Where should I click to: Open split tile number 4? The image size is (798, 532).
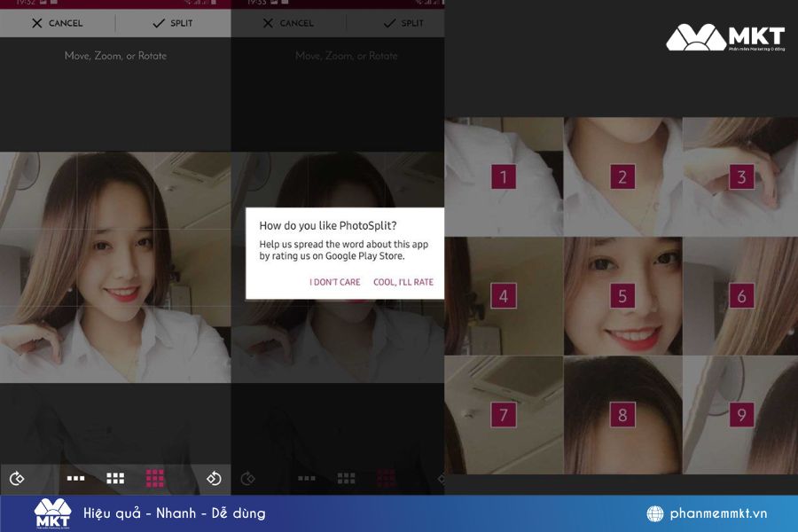tap(504, 296)
